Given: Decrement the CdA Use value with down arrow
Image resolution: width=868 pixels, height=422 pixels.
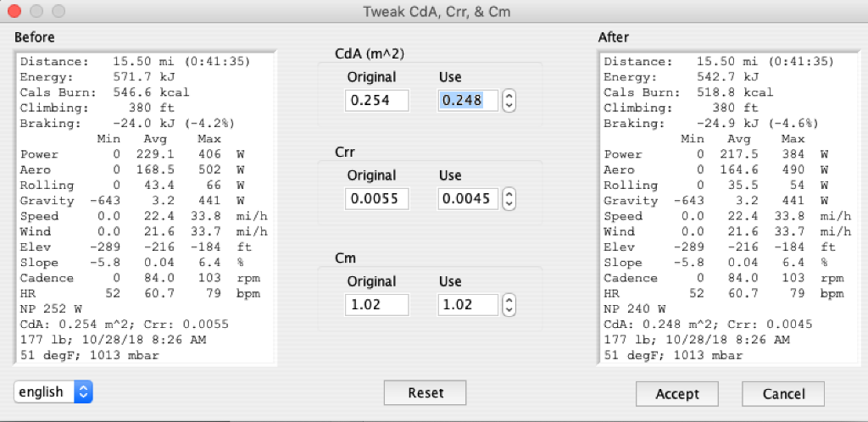Looking at the screenshot, I should 509,106.
